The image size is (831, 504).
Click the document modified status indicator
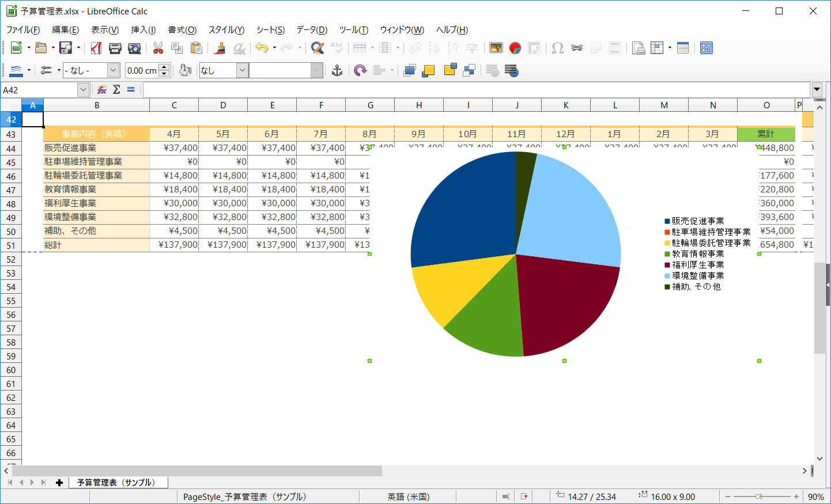tap(524, 497)
